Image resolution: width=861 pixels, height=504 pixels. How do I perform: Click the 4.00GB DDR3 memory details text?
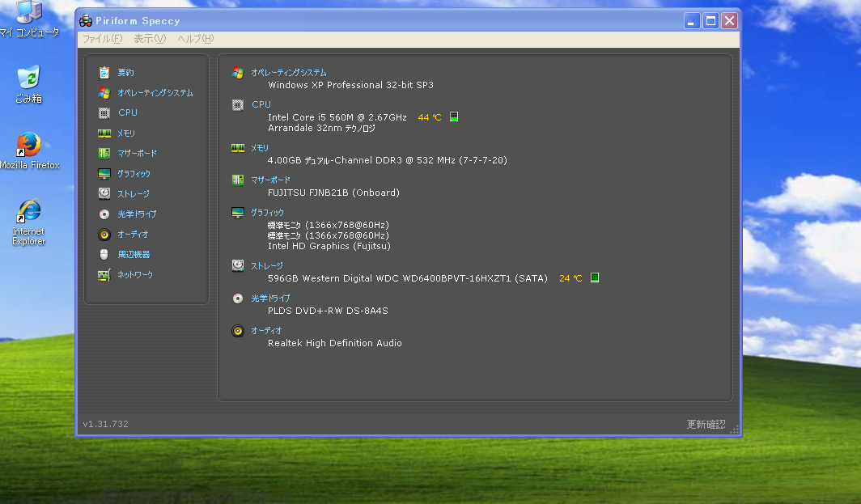click(x=387, y=160)
